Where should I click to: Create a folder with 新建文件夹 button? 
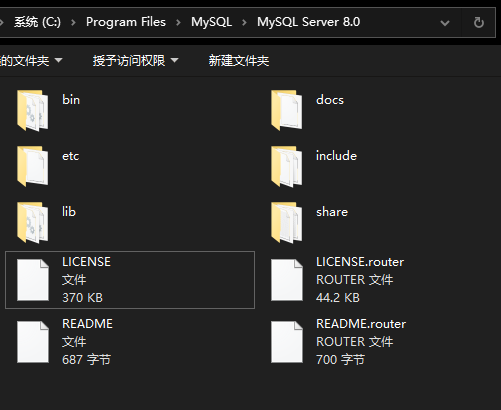tap(239, 61)
